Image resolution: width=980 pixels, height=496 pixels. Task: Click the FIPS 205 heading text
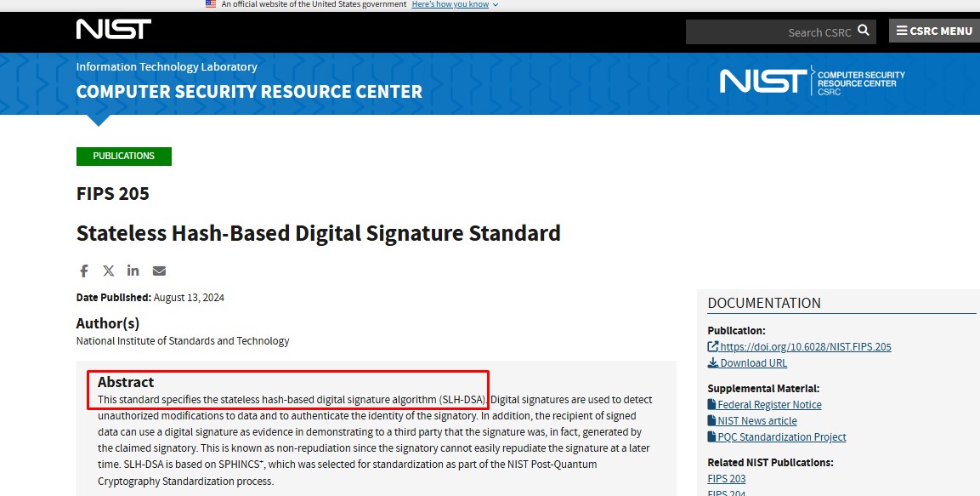112,194
